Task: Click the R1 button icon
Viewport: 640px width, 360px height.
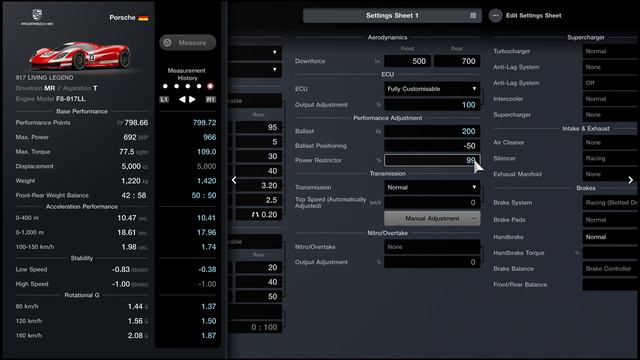Action: click(x=211, y=99)
